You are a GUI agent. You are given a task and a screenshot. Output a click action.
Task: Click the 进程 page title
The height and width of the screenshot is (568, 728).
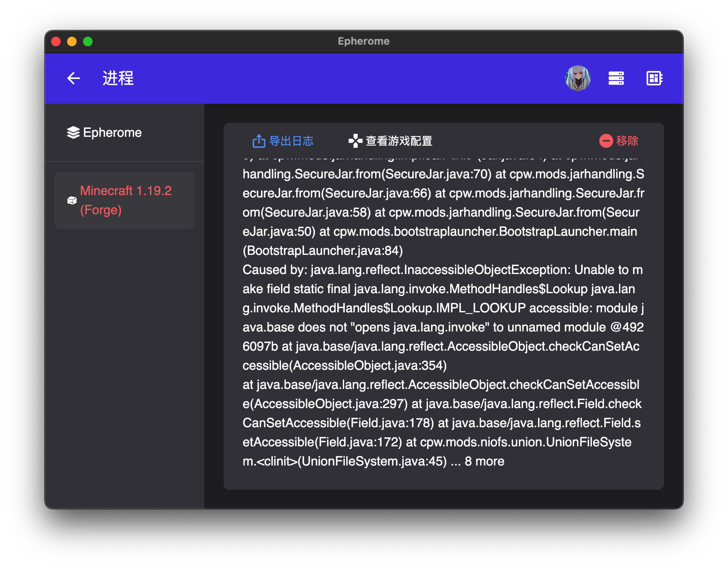coord(118,78)
